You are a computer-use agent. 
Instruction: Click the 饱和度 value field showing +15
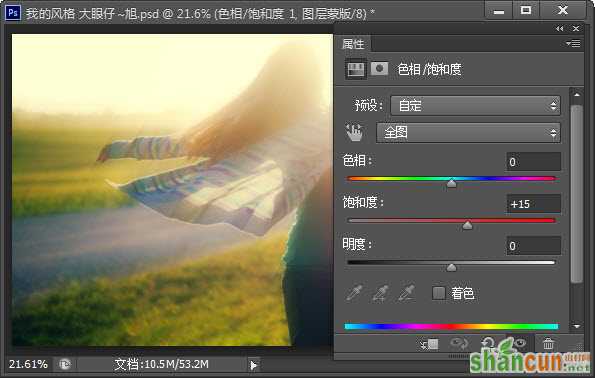point(534,204)
